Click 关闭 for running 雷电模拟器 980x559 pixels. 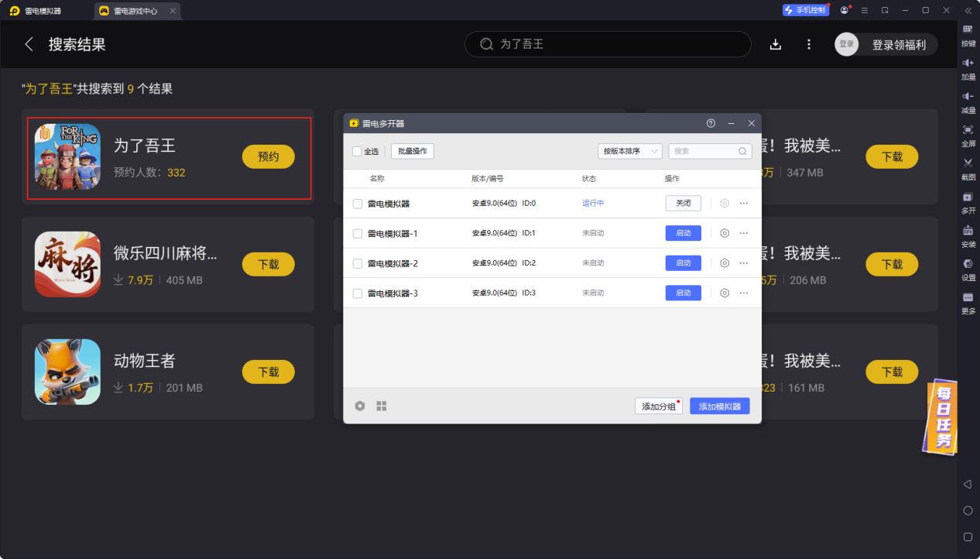tap(684, 203)
